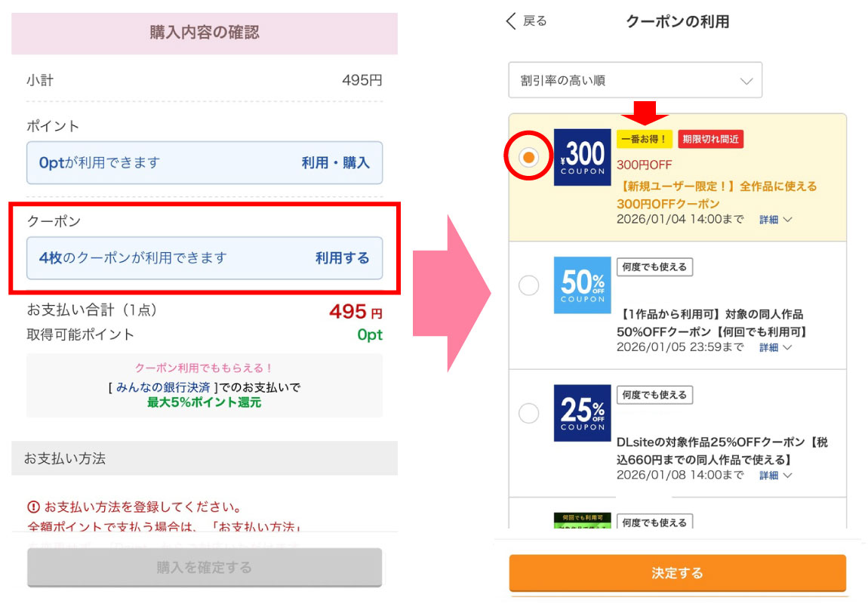Select the 300円OFF coupon radio button
This screenshot has width=868, height=604.
529,157
